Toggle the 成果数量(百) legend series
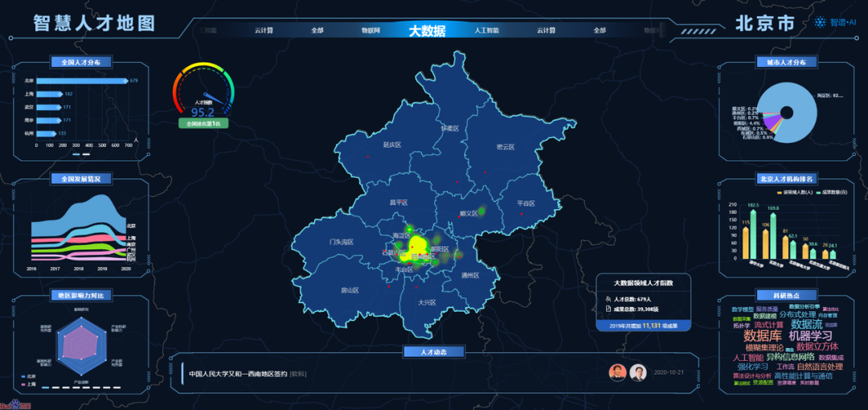The width and height of the screenshot is (868, 410). pyautogui.click(x=830, y=192)
